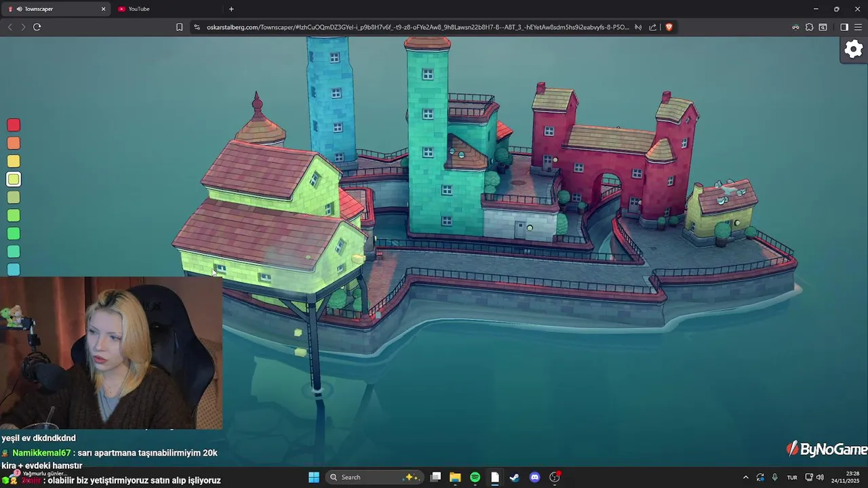Open the Townscaper settings gear

click(853, 49)
